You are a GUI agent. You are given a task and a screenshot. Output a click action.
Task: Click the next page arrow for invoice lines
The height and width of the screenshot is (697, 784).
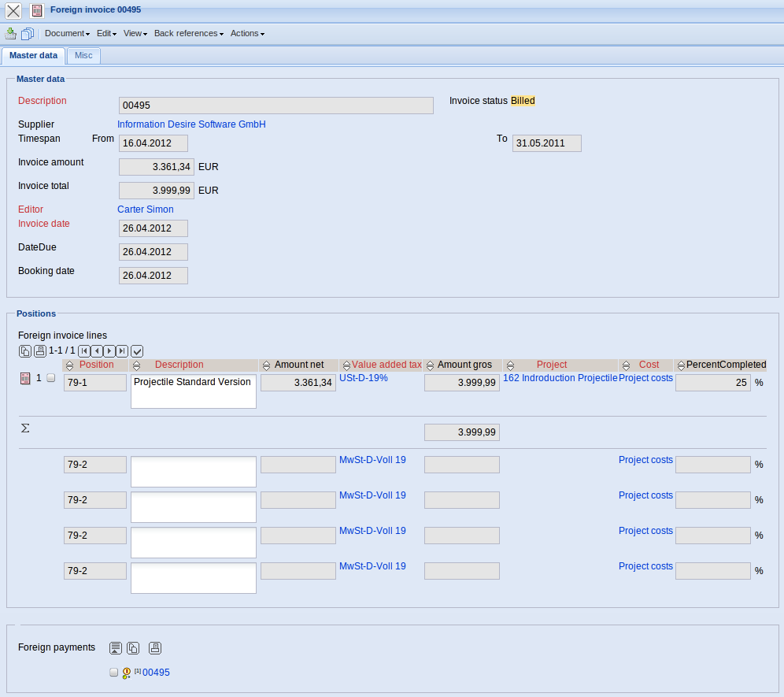[x=109, y=350]
